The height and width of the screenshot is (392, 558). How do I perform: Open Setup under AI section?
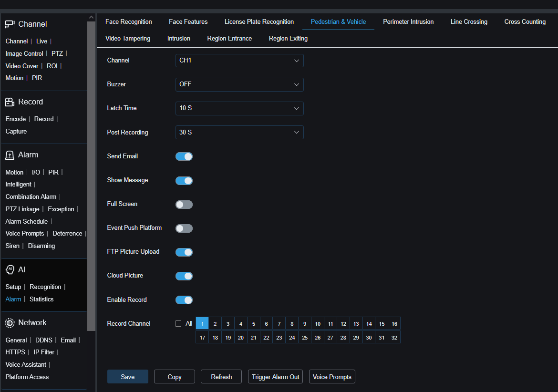point(13,287)
